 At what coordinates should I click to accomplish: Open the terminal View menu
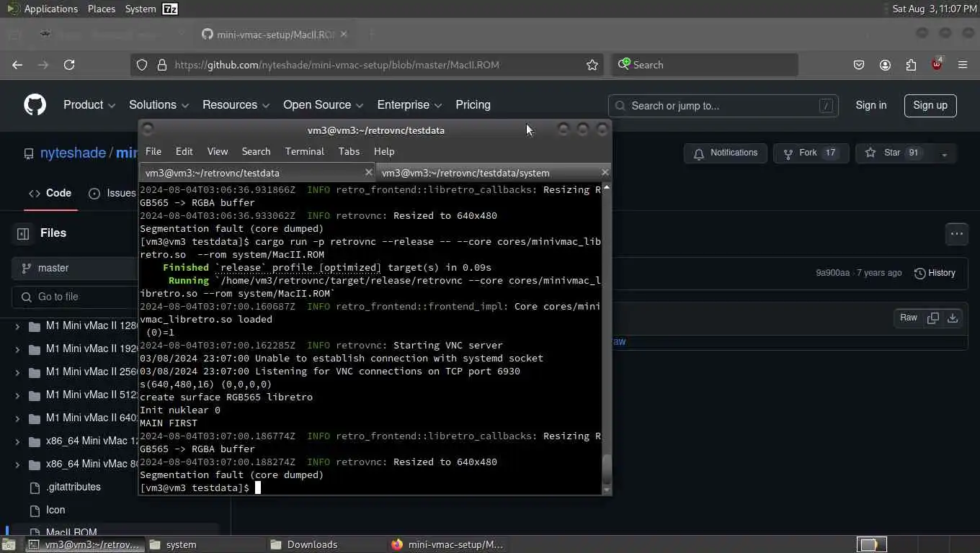click(218, 151)
